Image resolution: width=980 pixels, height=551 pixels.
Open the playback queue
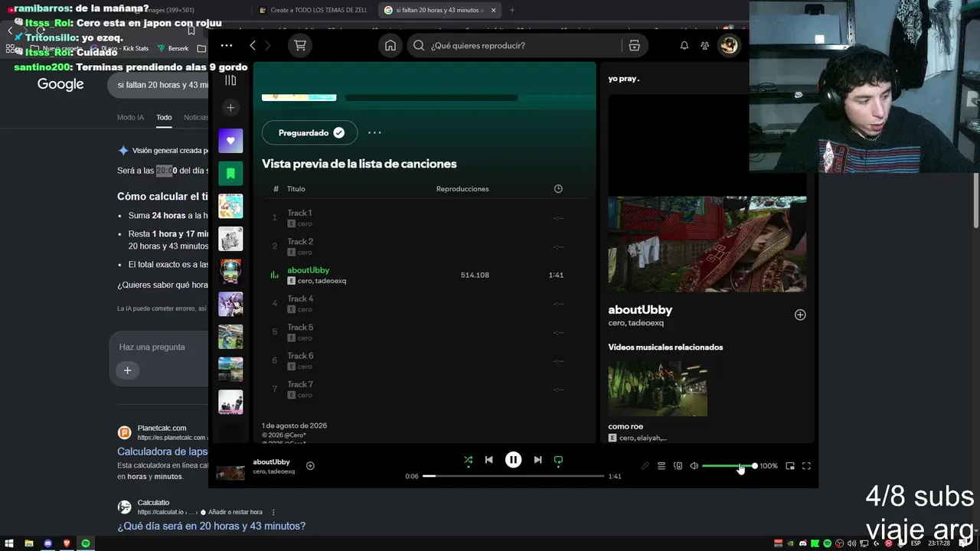(x=661, y=466)
